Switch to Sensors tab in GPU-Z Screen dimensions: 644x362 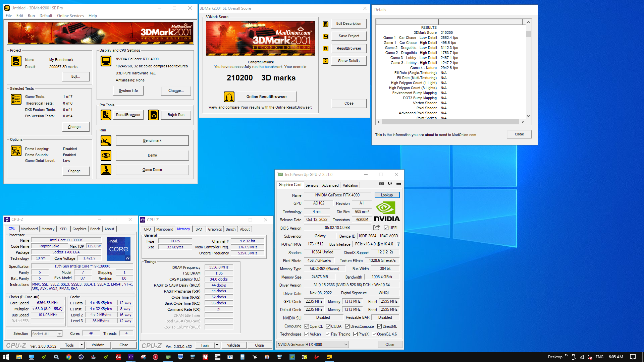(x=312, y=185)
